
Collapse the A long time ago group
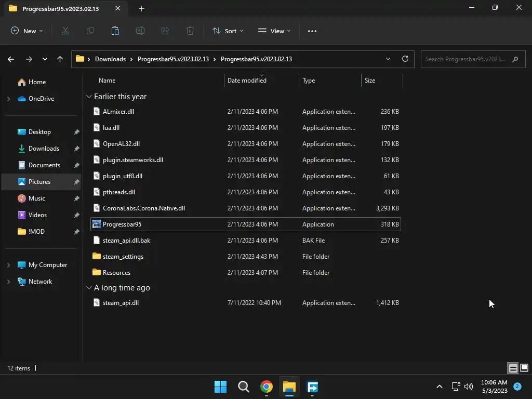(89, 288)
